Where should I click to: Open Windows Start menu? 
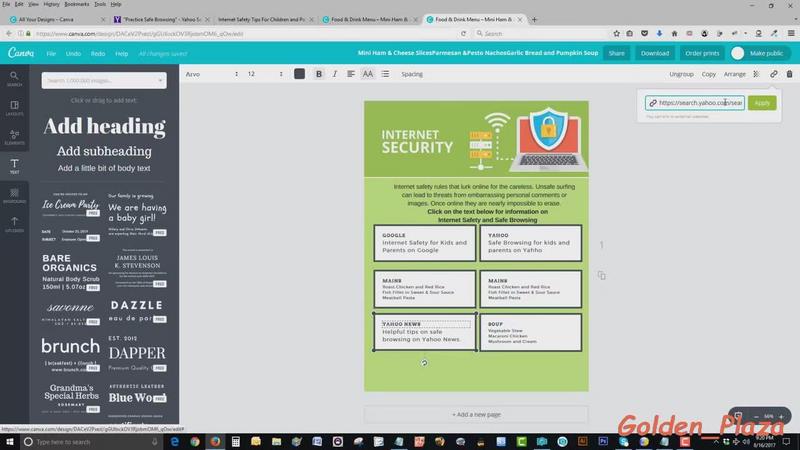[9, 442]
